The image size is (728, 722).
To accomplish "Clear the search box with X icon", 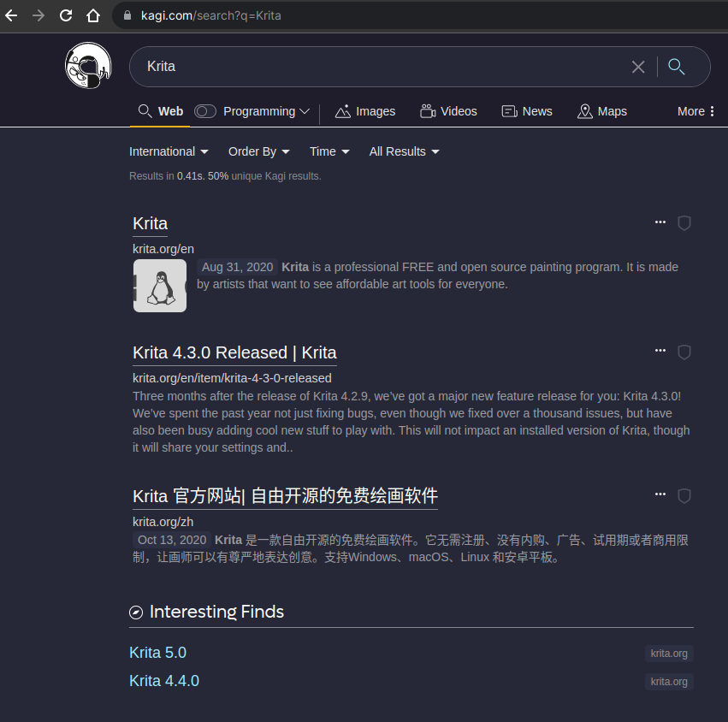I will click(638, 67).
